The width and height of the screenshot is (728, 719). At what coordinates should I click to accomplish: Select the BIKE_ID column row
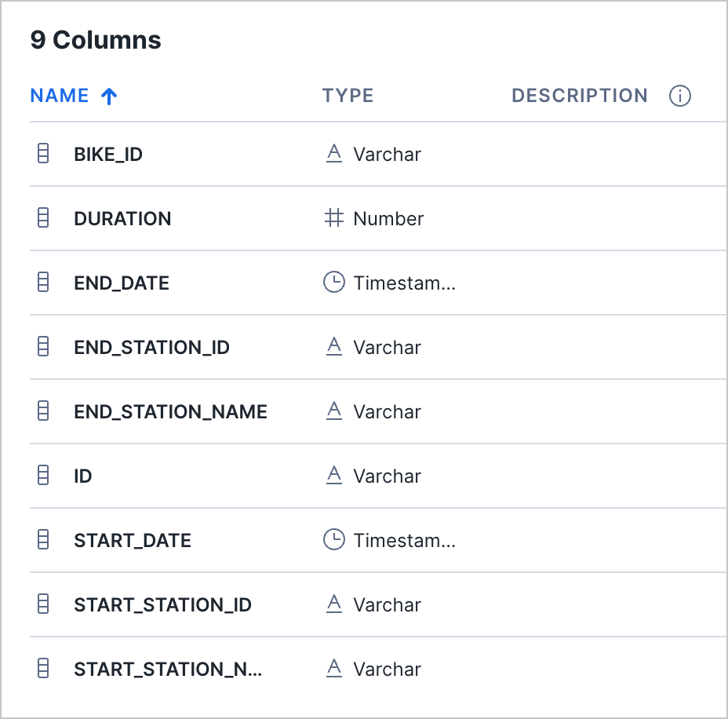tap(378, 154)
